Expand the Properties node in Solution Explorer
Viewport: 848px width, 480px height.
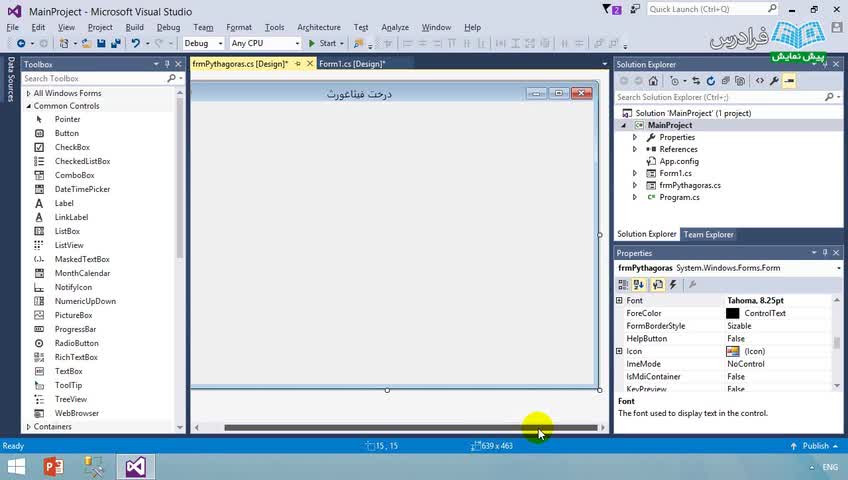coord(635,137)
